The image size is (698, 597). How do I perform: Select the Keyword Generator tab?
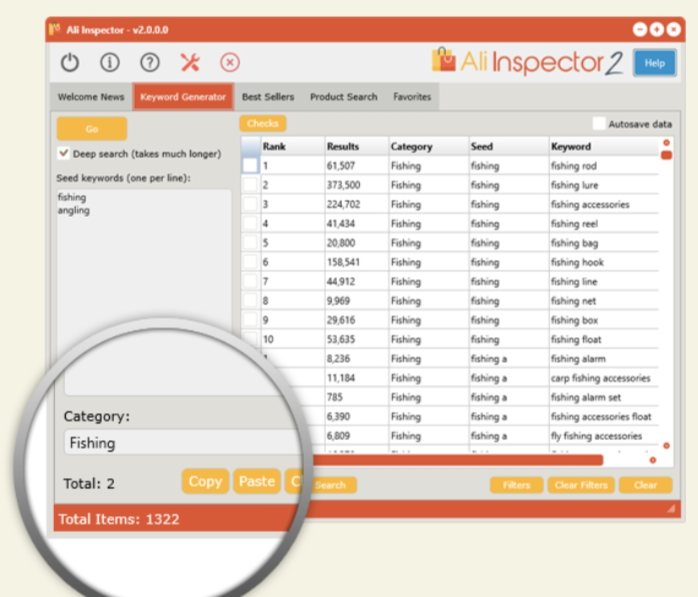click(x=183, y=97)
